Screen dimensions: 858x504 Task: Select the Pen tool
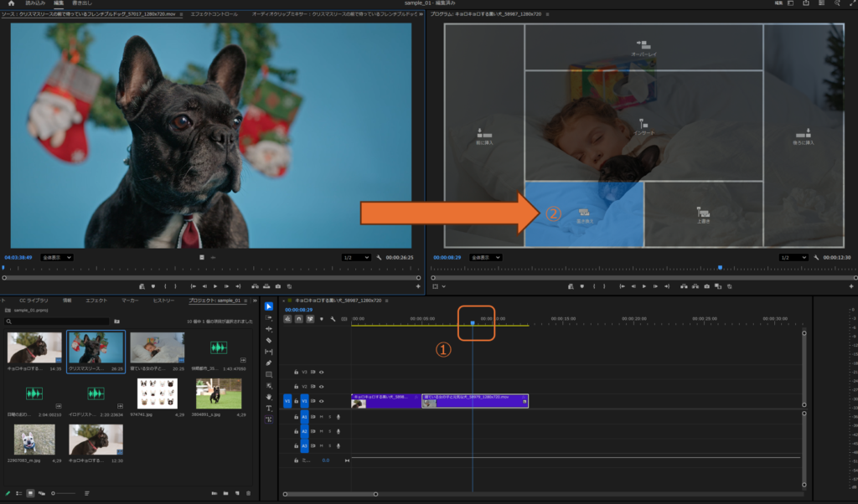point(269,363)
